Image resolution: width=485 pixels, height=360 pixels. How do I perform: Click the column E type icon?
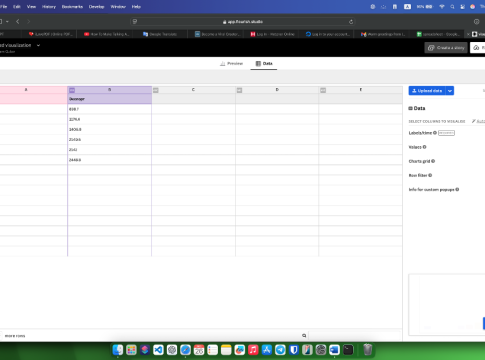(x=323, y=90)
